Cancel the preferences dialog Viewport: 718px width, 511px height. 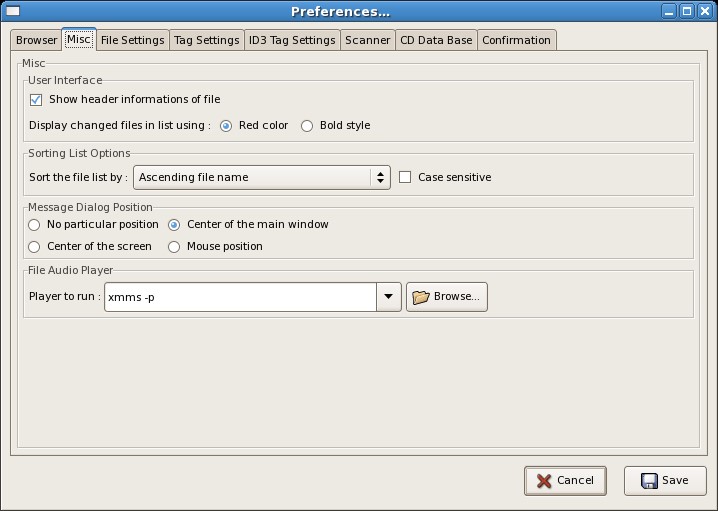(565, 481)
